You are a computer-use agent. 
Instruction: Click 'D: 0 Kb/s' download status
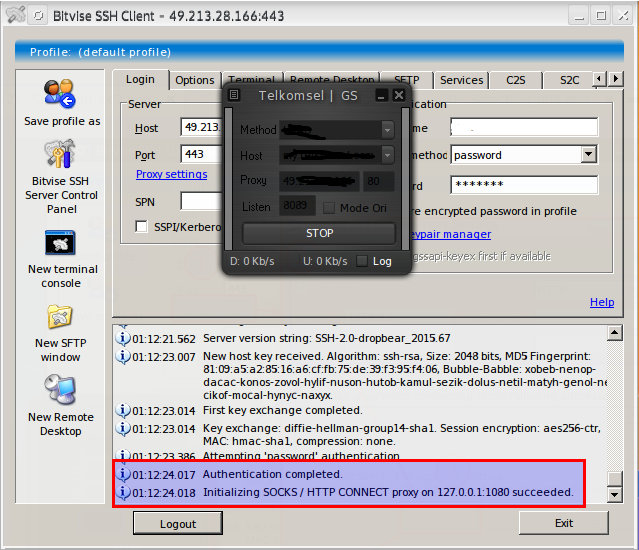tap(252, 261)
